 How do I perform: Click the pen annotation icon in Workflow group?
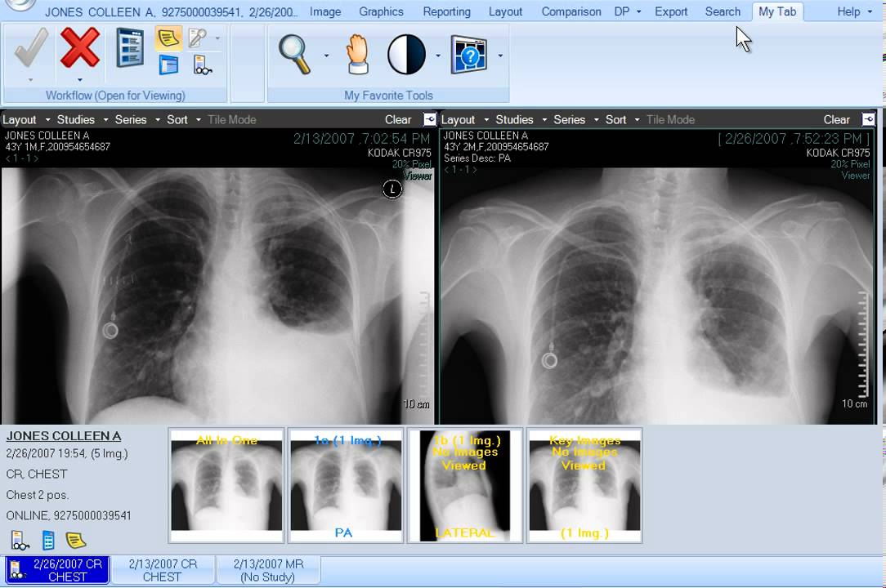tap(198, 38)
